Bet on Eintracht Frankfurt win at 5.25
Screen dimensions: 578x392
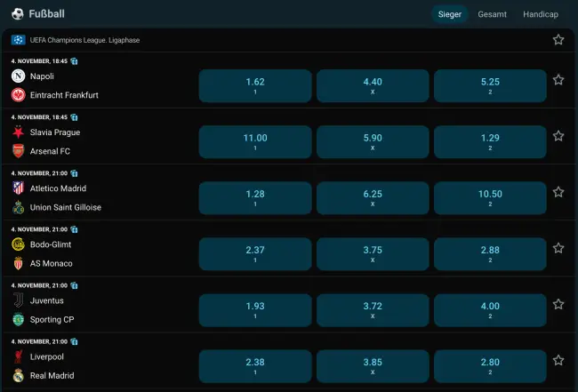pos(490,85)
